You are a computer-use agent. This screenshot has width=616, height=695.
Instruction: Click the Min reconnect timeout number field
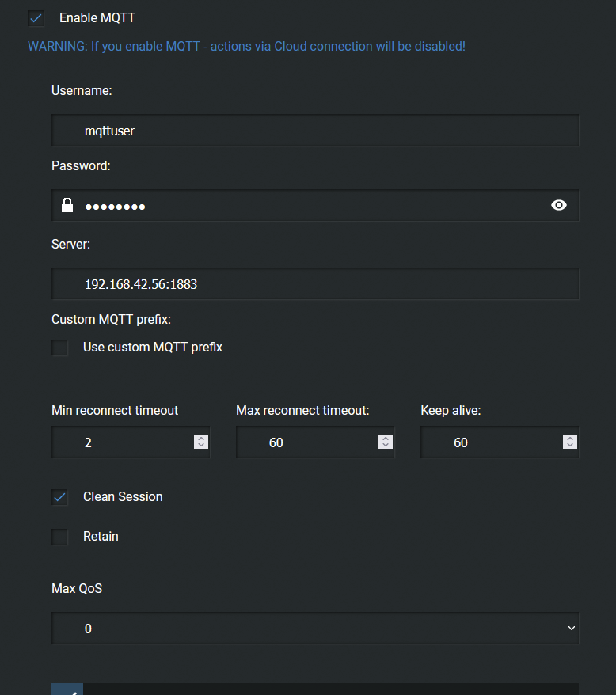pos(131,442)
